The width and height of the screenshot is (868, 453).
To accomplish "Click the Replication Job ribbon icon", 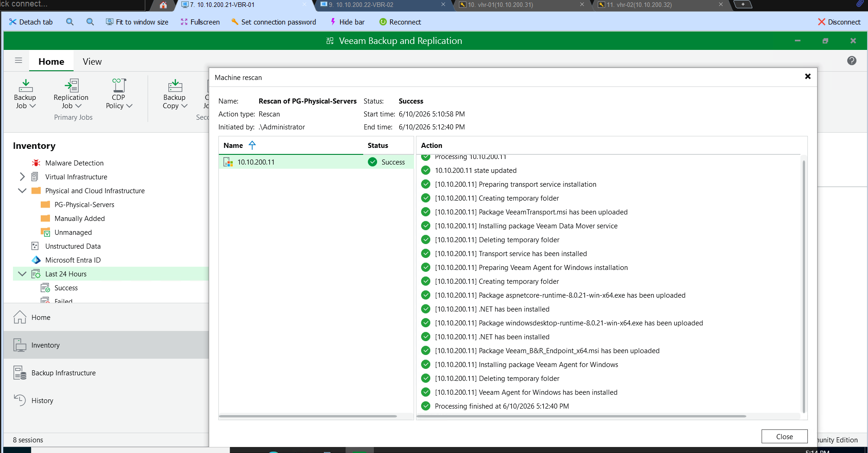I will 71,86.
